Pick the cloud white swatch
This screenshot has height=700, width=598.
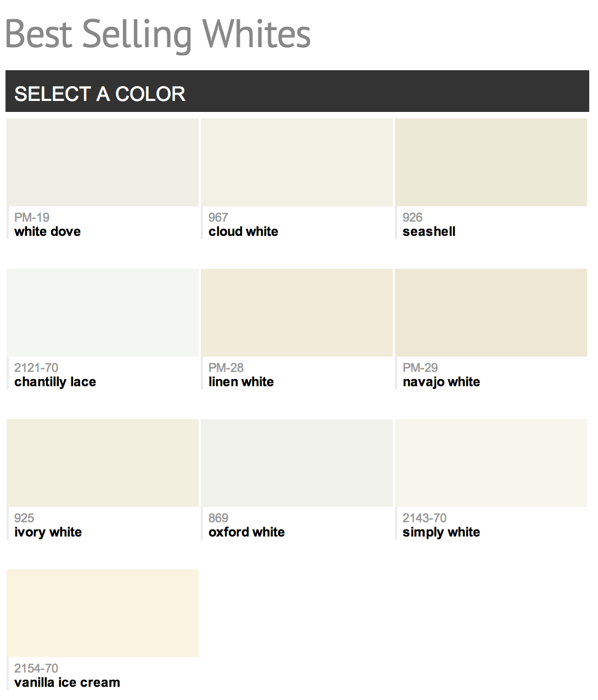pyautogui.click(x=297, y=162)
